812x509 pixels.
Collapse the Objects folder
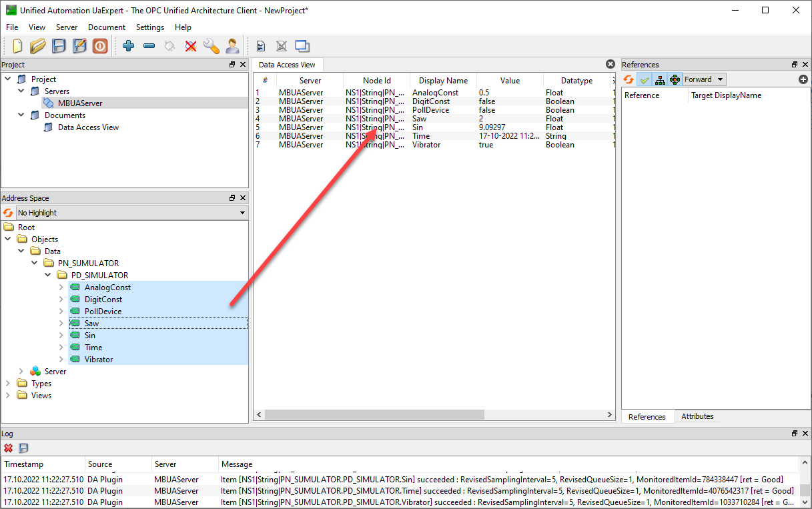tap(8, 239)
